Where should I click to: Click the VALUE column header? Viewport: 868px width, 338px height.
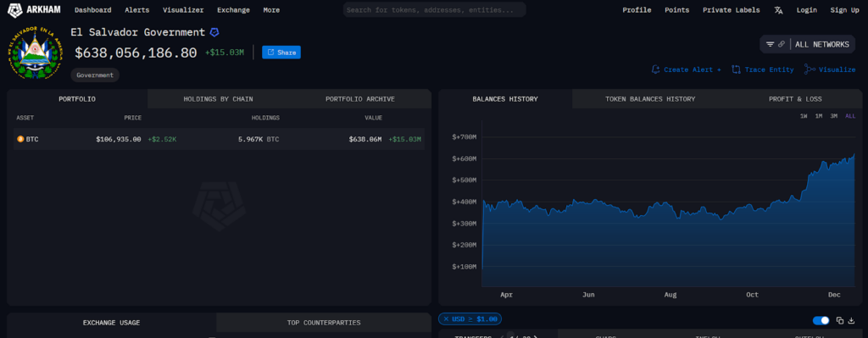pos(373,118)
